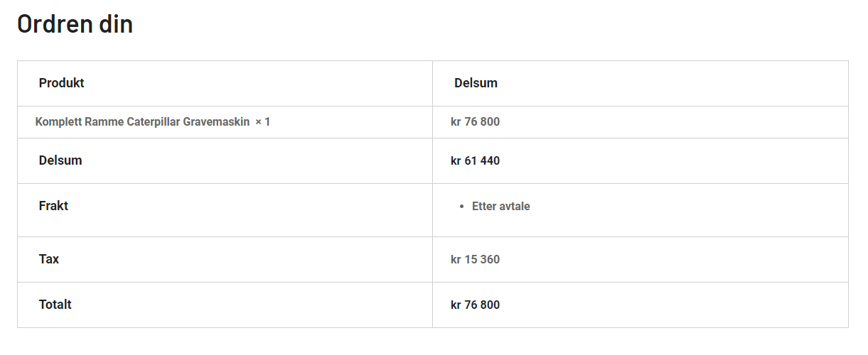Click the word 'Caterpillar' in the product name

click(x=154, y=122)
